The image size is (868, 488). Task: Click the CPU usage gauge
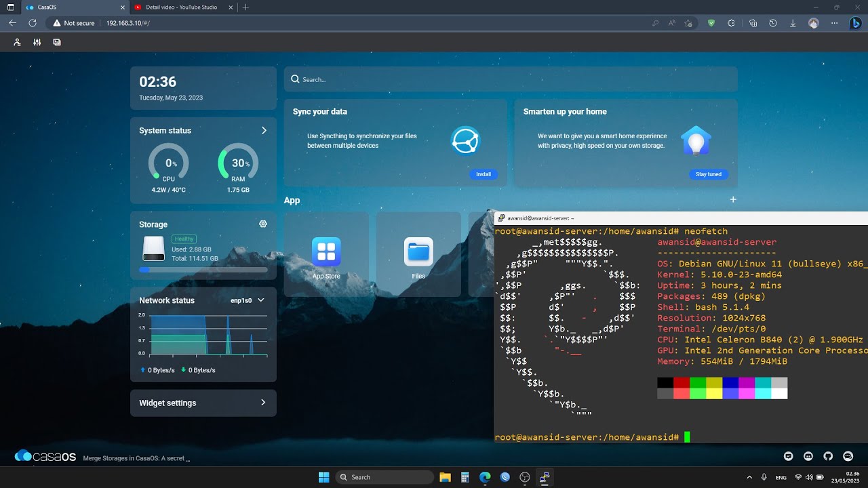169,163
